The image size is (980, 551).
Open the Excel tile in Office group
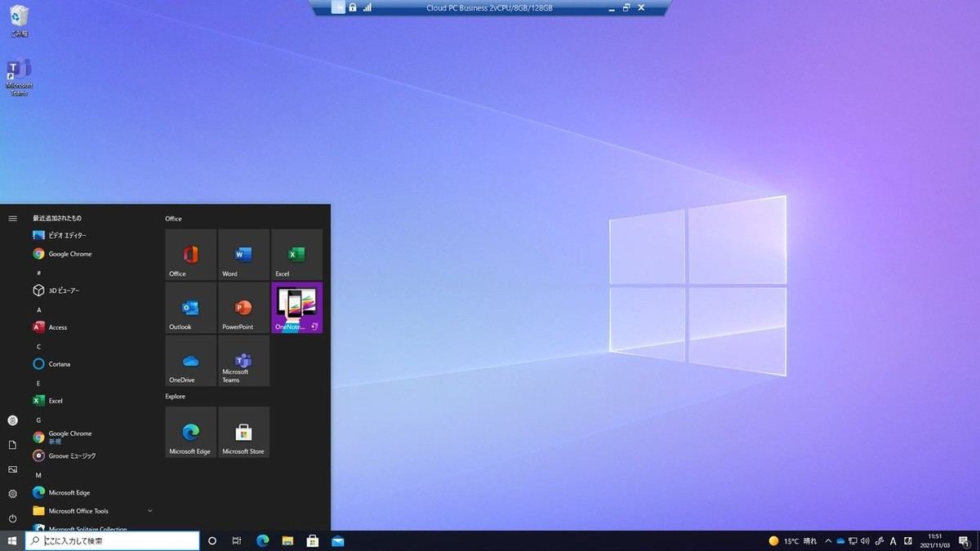tap(297, 255)
